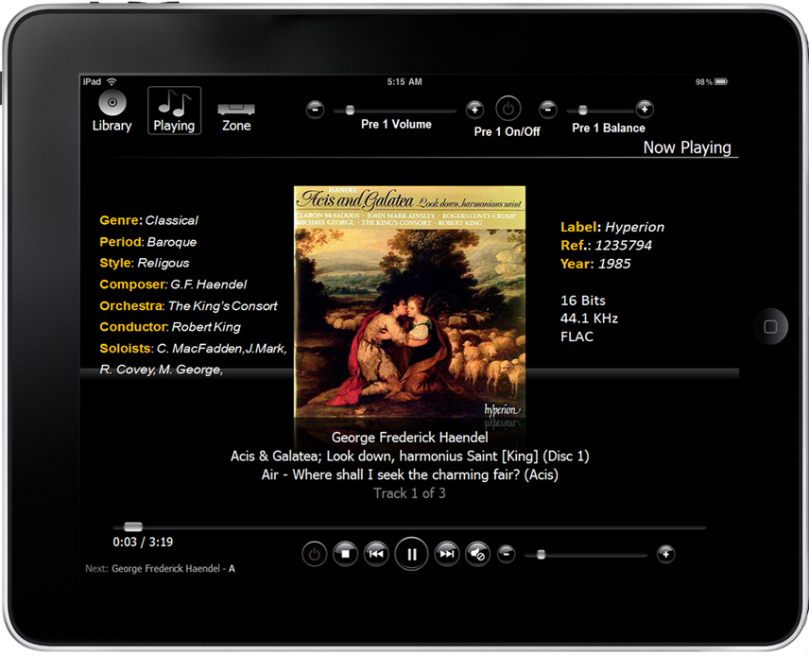The image size is (809, 672).
Task: Raise player volume with bottom plus button
Action: (x=666, y=554)
